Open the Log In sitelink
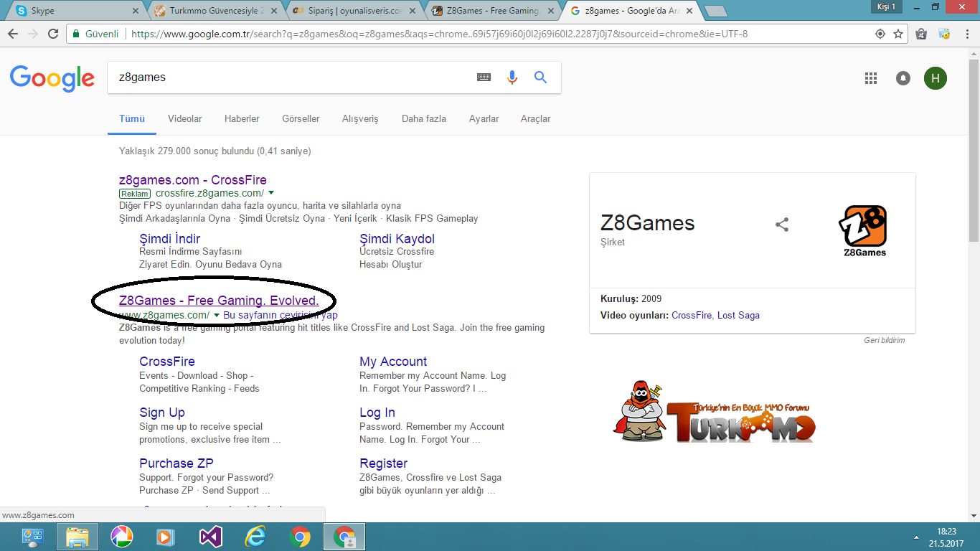 pyautogui.click(x=377, y=413)
